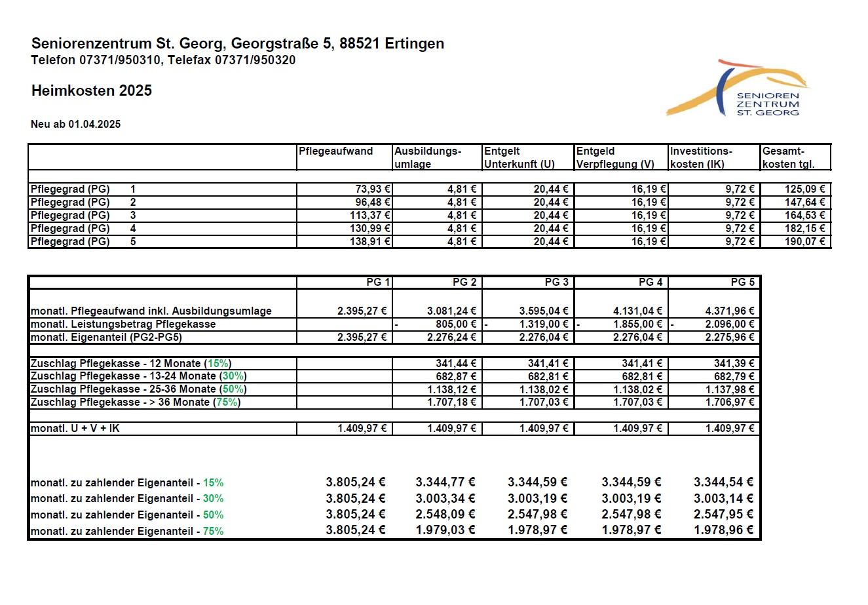Click the Gesamtkosten value 125,09 €
868x605 pixels.
point(805,189)
